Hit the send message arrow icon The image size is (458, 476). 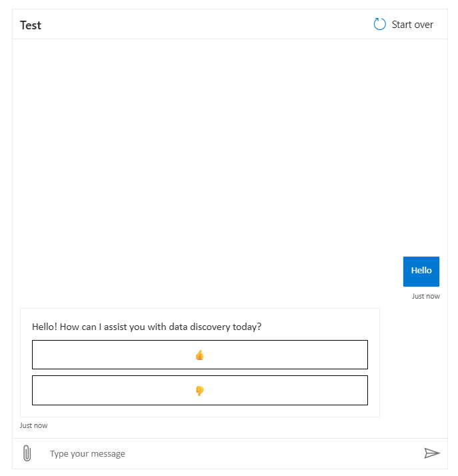[x=432, y=453]
